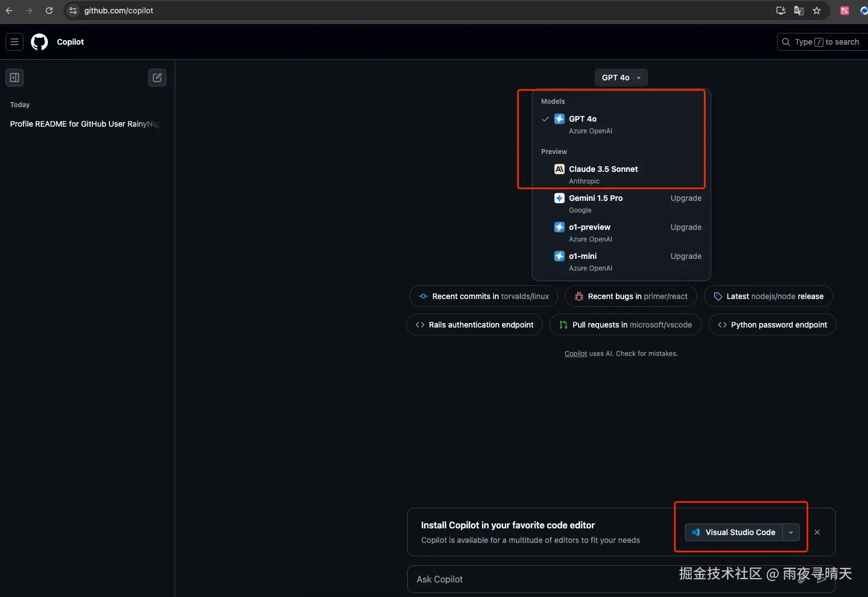The width and height of the screenshot is (868, 597).
Task: Open the pink translation extension icon
Action: click(x=845, y=11)
